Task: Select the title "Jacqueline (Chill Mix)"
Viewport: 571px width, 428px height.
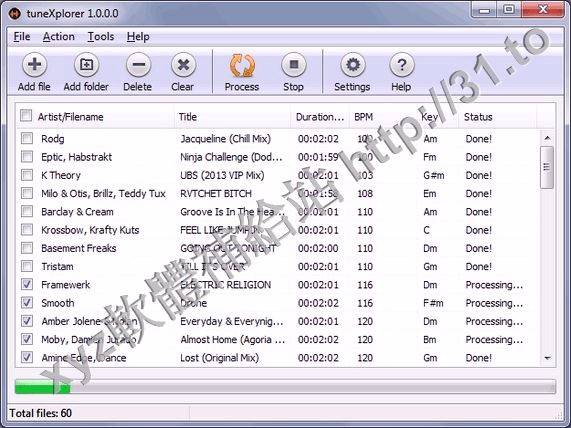Action: (x=225, y=139)
